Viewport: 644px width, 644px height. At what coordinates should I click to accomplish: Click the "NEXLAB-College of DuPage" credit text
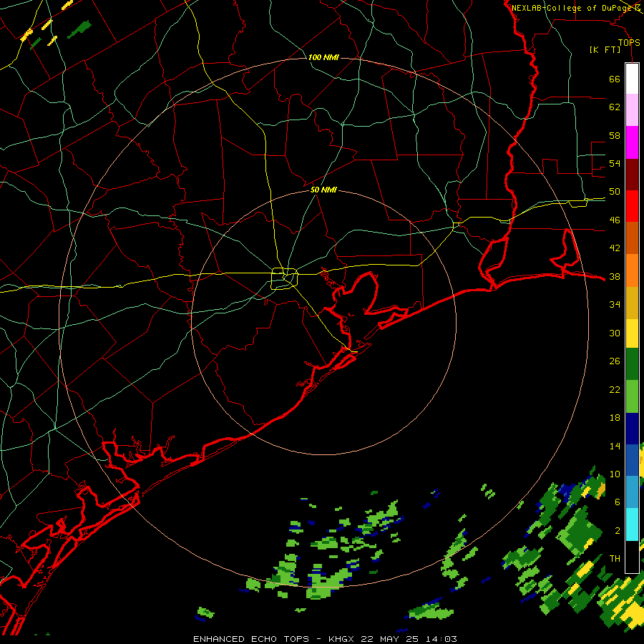[x=572, y=8]
